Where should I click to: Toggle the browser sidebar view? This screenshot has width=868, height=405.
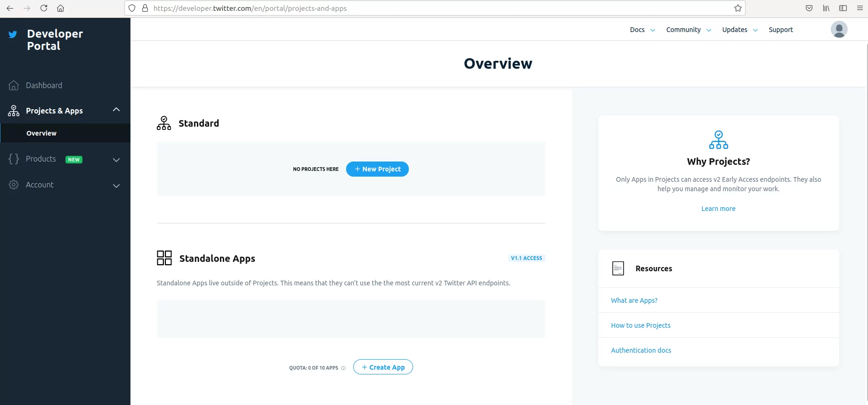tap(843, 8)
